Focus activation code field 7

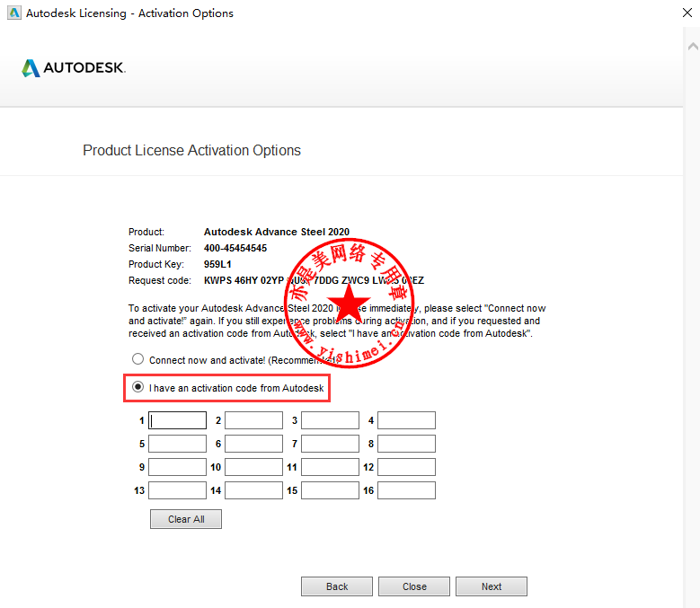click(330, 444)
